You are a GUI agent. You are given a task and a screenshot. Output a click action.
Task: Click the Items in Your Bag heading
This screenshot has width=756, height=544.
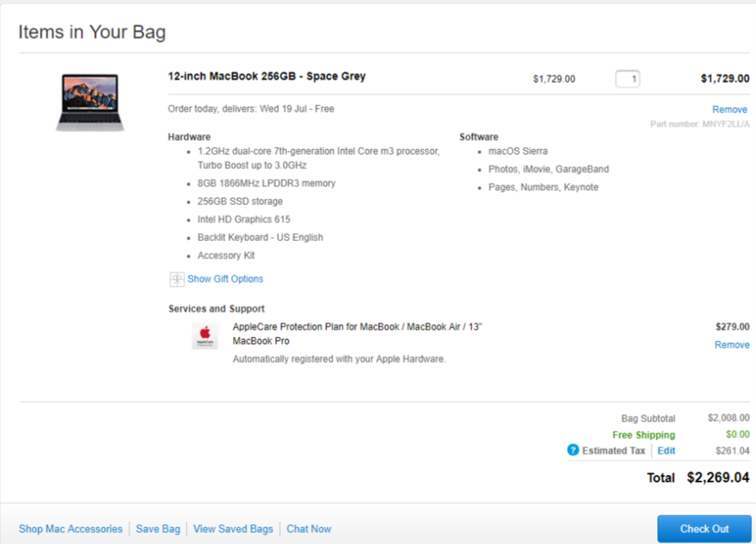[x=92, y=32]
